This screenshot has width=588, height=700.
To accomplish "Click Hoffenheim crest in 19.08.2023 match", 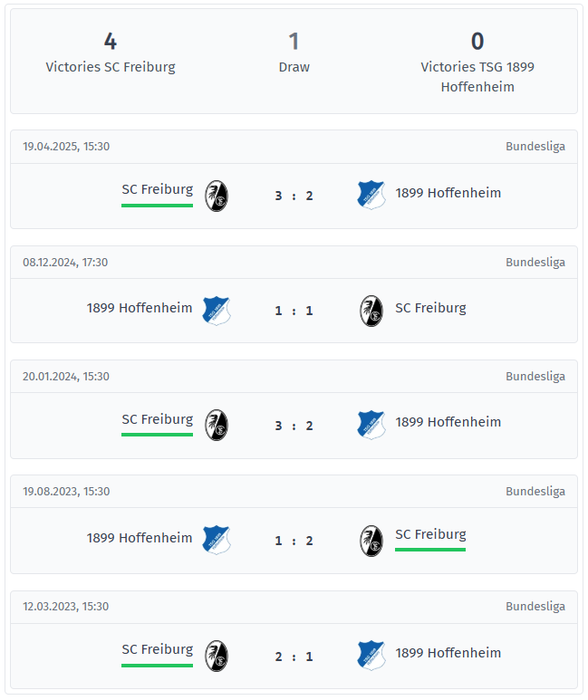I will coord(216,540).
